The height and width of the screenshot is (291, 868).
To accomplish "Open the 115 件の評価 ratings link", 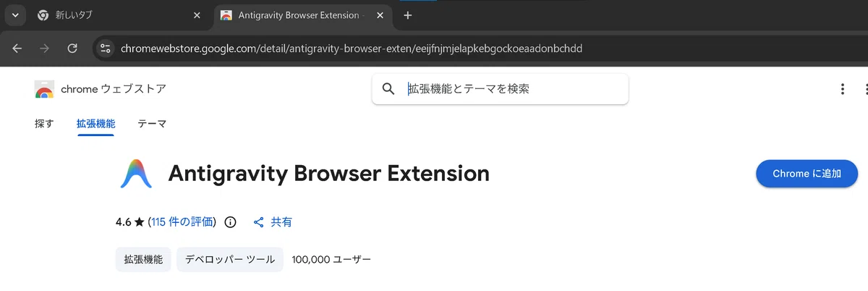I will pyautogui.click(x=183, y=222).
